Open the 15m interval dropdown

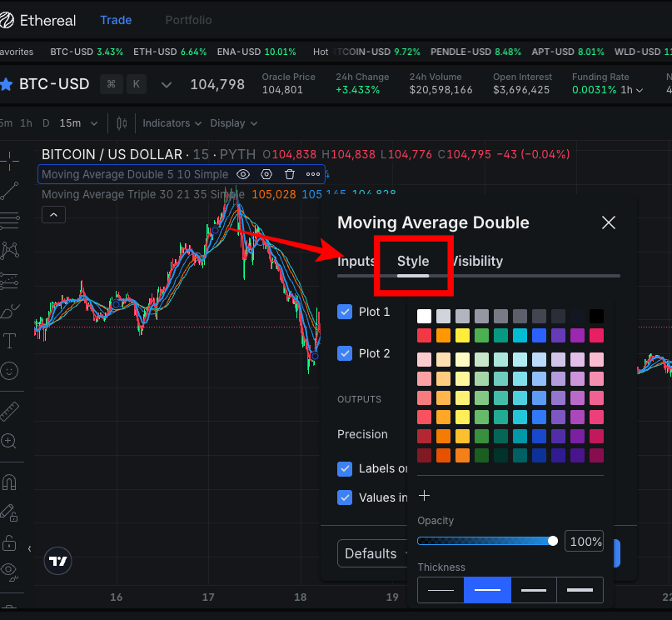coord(78,123)
